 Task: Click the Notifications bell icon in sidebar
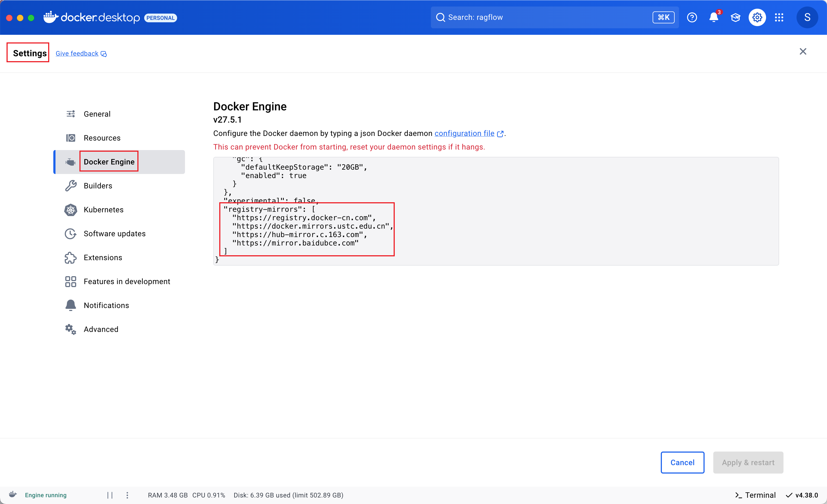71,306
